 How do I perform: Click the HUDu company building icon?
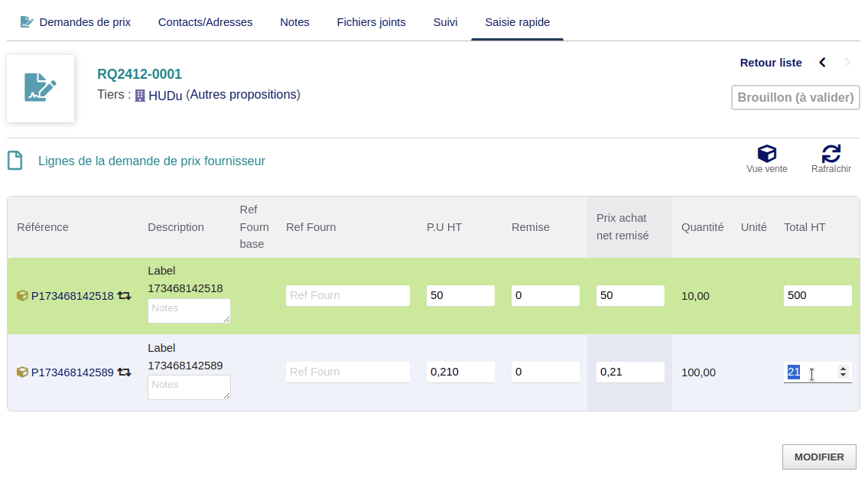pyautogui.click(x=140, y=96)
